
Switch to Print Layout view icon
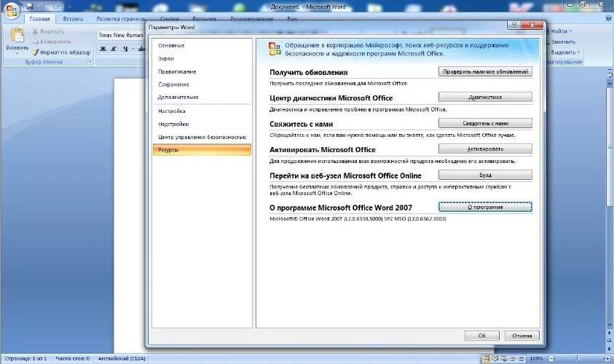[486, 358]
